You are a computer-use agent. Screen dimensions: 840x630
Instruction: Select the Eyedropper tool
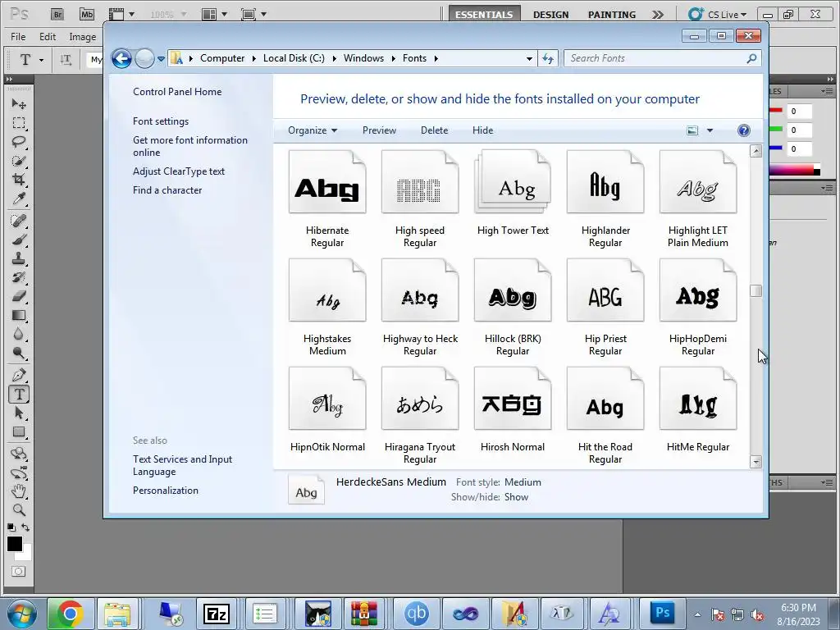[x=19, y=199]
